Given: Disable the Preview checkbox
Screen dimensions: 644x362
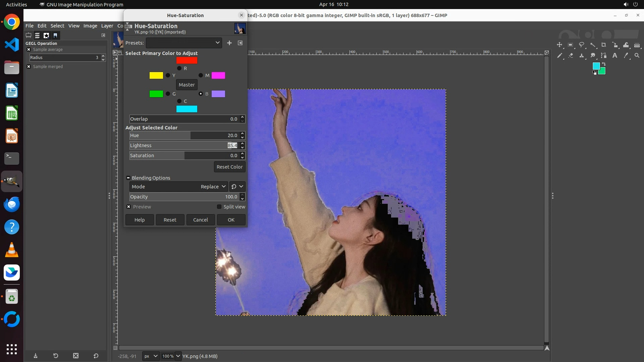Looking at the screenshot, I should click(129, 207).
